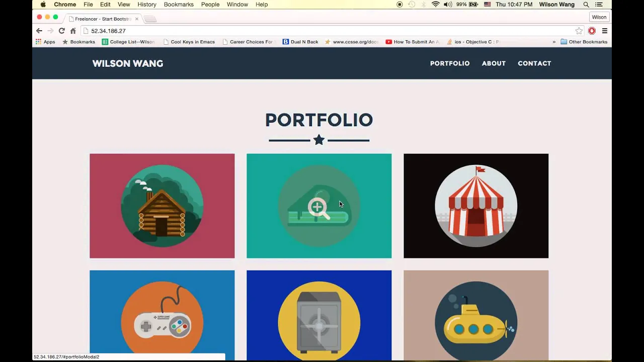Open the Chrome application menu

(x=65, y=5)
